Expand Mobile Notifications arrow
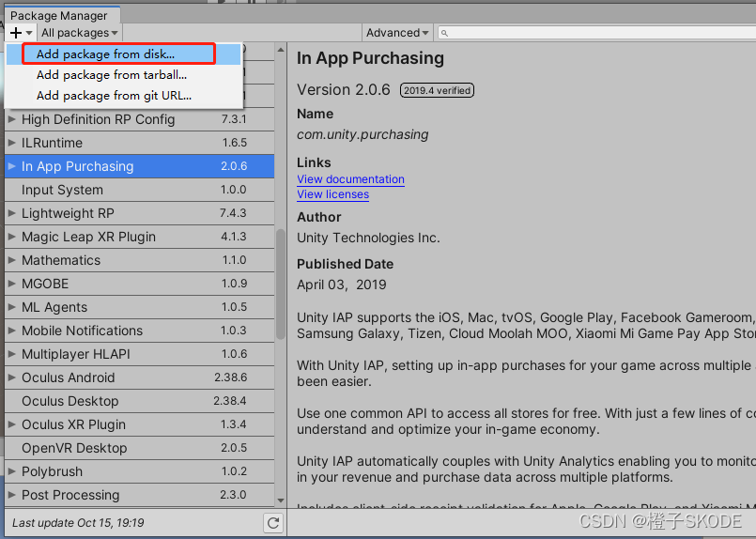The width and height of the screenshot is (756, 539). pyautogui.click(x=12, y=331)
